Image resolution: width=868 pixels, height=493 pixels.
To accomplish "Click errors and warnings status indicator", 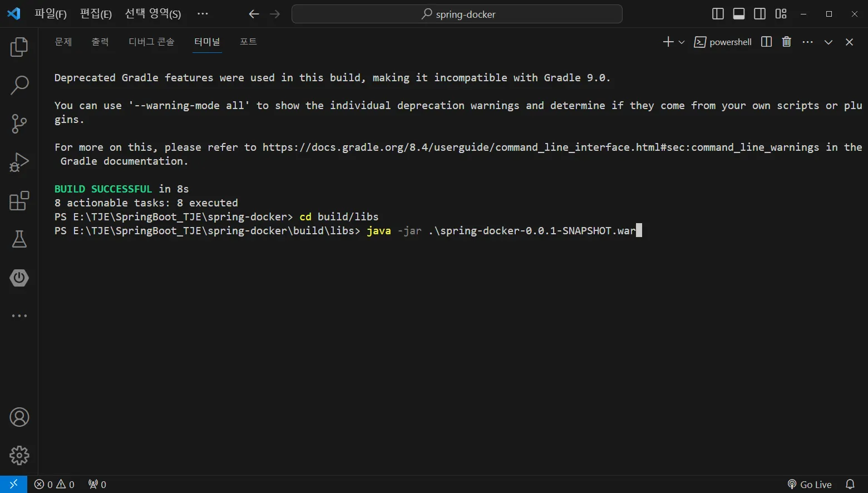I will click(55, 485).
